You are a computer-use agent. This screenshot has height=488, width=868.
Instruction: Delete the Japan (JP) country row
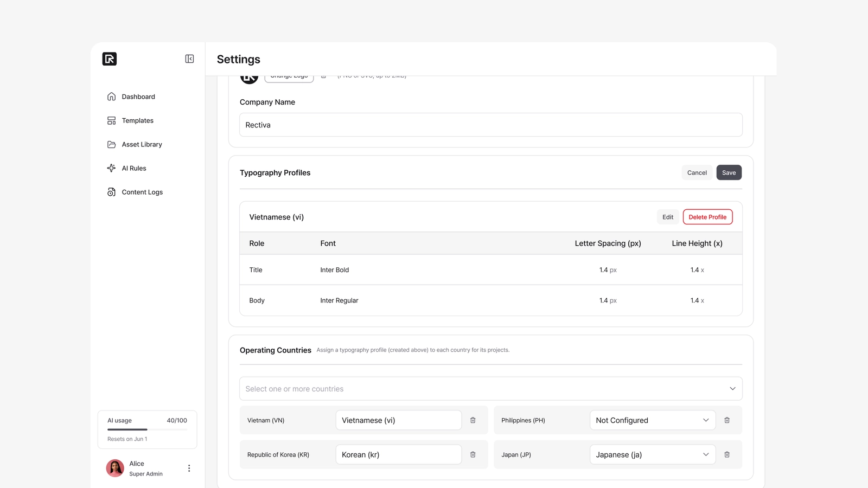727,454
